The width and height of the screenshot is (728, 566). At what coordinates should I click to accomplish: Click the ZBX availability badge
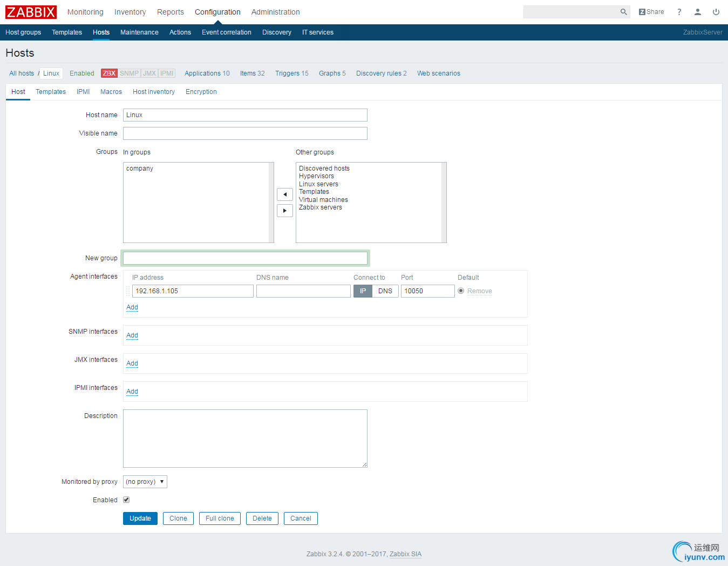(x=109, y=73)
